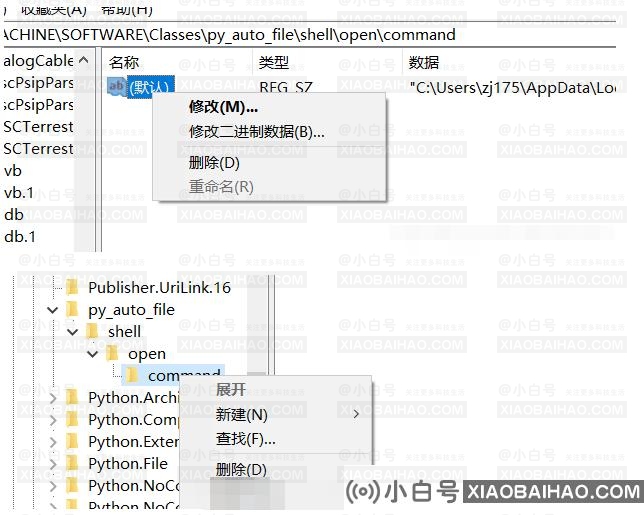Select the command tree key
This screenshot has height=515, width=644.
point(184,375)
